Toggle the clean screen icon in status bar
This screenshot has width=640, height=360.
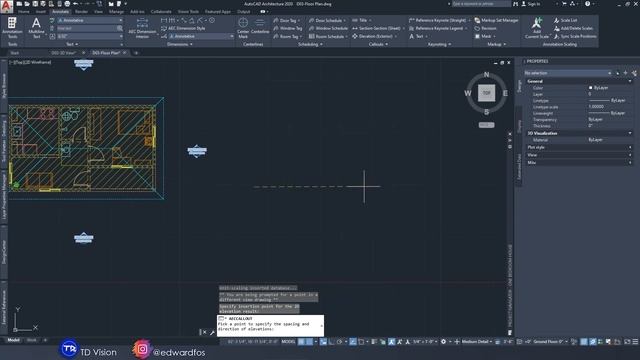627,342
